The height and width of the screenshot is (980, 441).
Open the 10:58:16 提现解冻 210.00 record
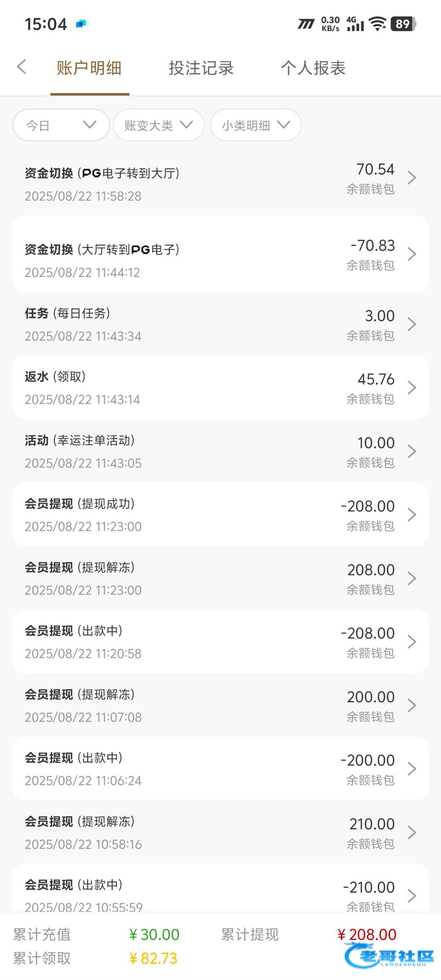[220, 832]
